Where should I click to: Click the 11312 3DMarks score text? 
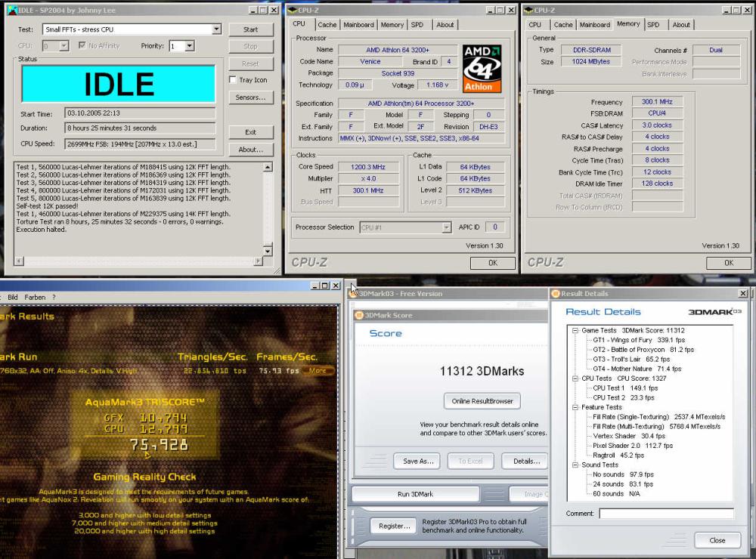click(482, 371)
